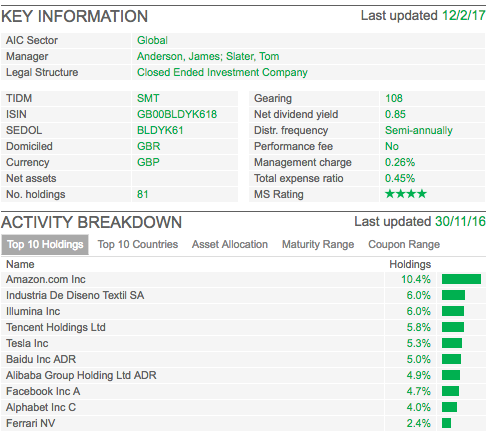Select the Baidu Inc ADR row
Viewport: 501px width, 437px height.
[x=243, y=359]
